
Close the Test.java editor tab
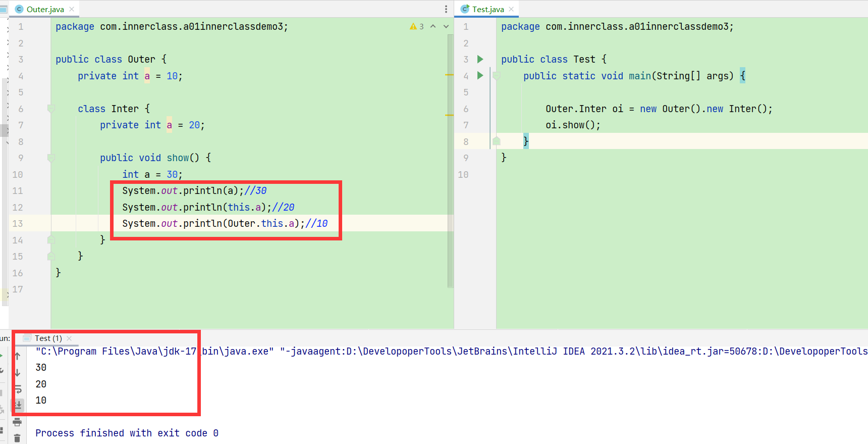click(x=511, y=9)
